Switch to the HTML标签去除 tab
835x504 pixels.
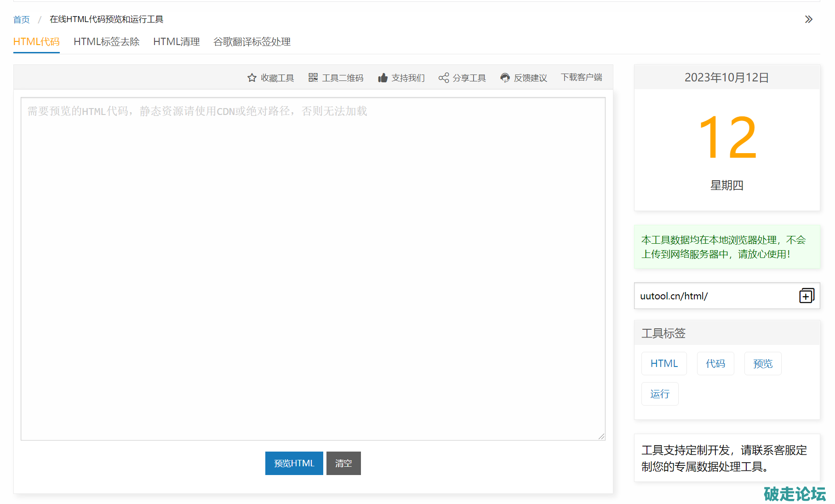(x=106, y=42)
